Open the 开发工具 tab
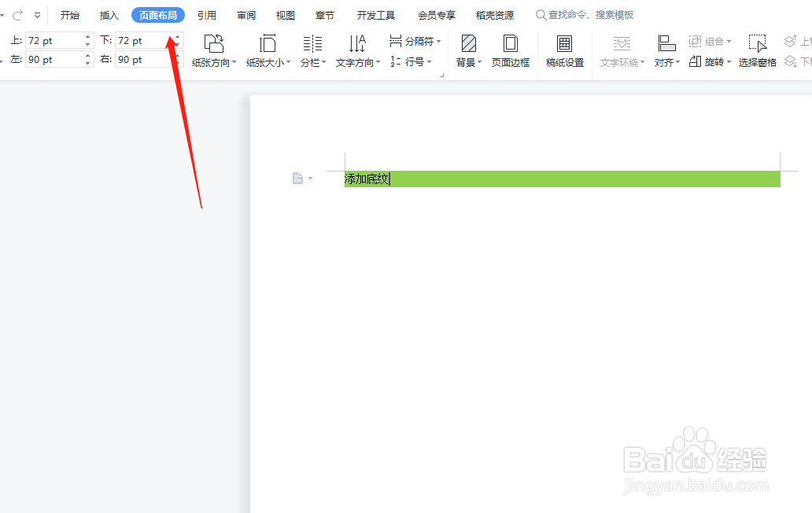812x513 pixels. [376, 15]
